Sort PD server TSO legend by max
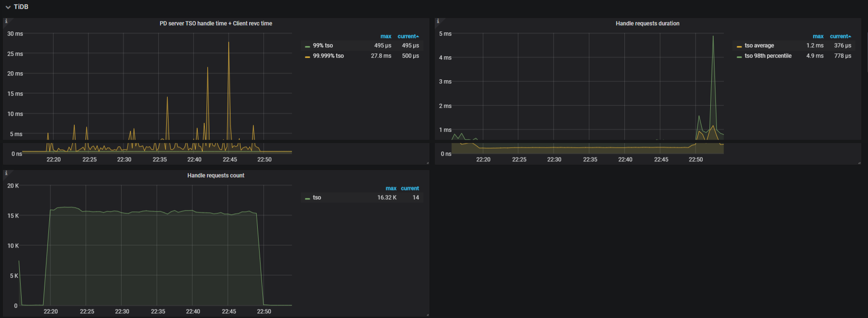The width and height of the screenshot is (868, 318). [385, 36]
